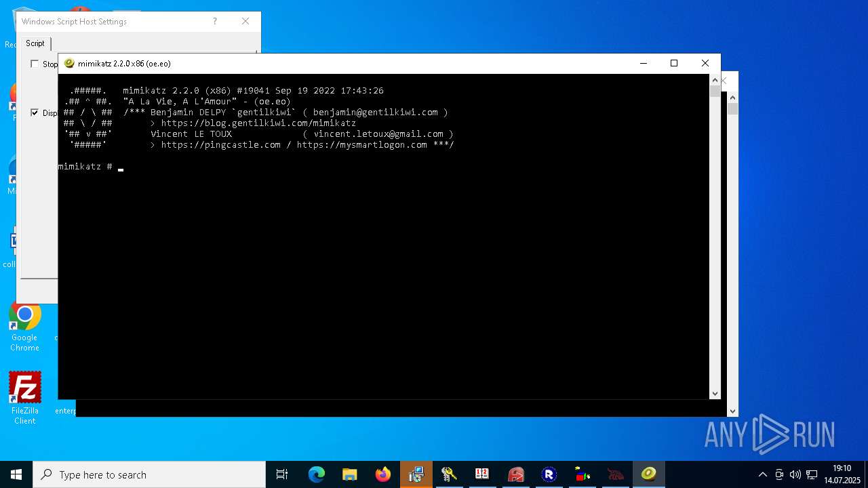Screen dimensions: 868x488
Task: Click the mimikatz kiwi icon in title bar
Action: (69, 64)
